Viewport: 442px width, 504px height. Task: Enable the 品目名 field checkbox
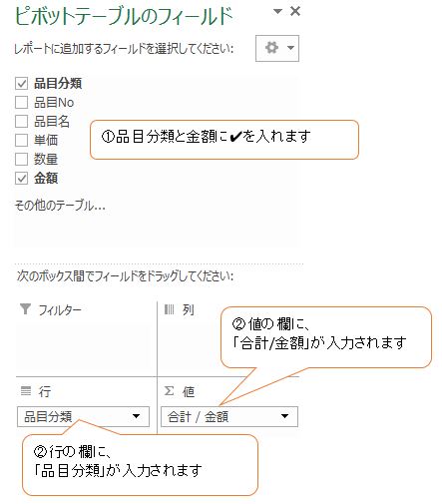pos(21,121)
